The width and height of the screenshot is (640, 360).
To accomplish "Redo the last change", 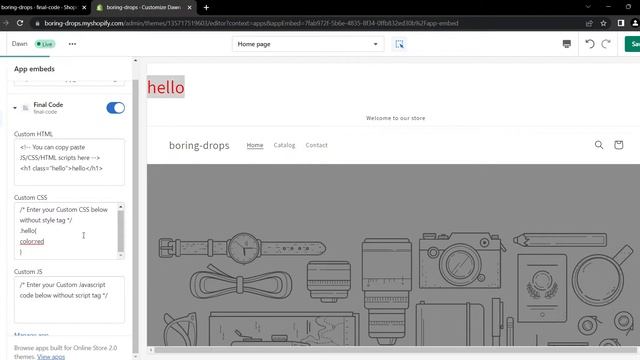I will pyautogui.click(x=606, y=44).
